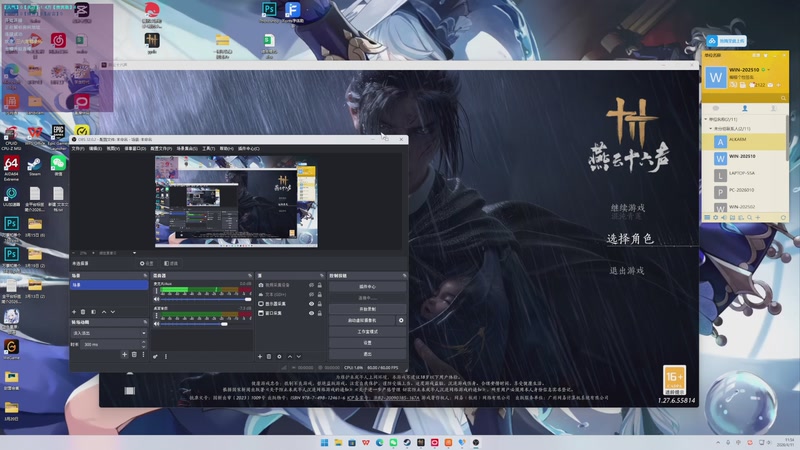This screenshot has height=450, width=800.
Task: Open the 桌面音频 channel three-dot options
Action: pyautogui.click(x=156, y=316)
